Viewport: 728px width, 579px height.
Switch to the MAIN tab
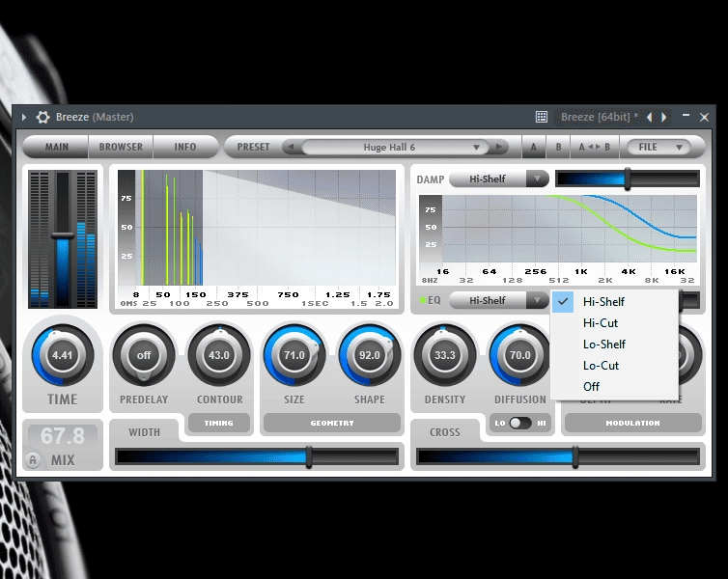(56, 147)
